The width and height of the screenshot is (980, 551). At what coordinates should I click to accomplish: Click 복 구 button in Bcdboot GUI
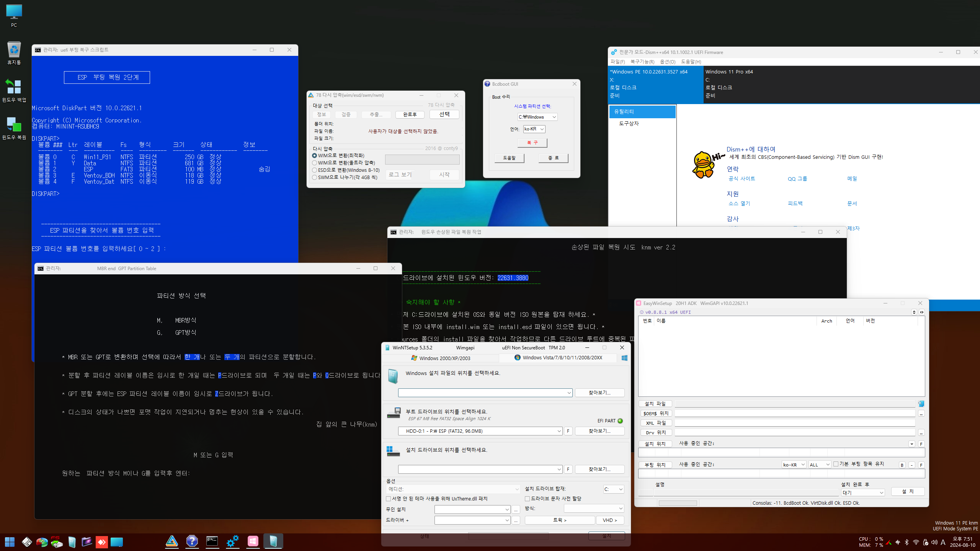click(532, 143)
